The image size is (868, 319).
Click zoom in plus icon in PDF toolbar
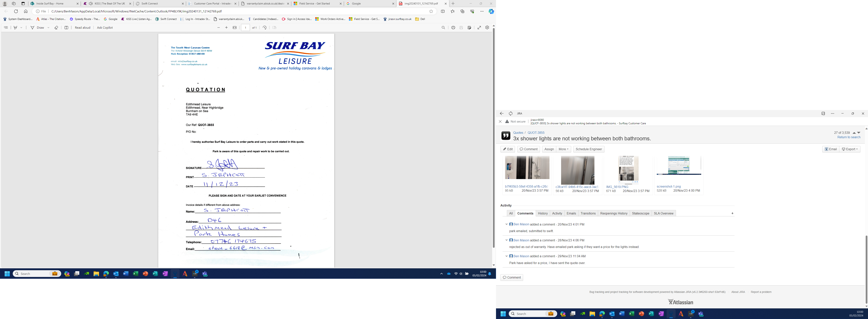226,28
